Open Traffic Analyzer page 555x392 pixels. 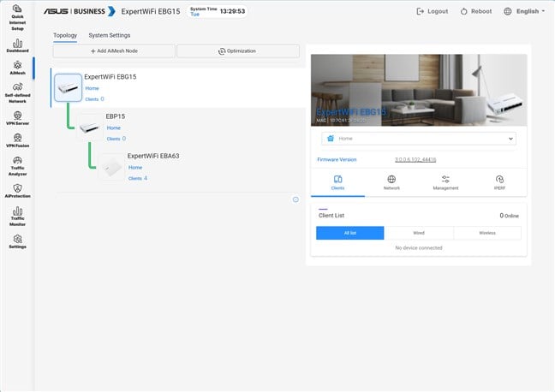(x=17, y=166)
